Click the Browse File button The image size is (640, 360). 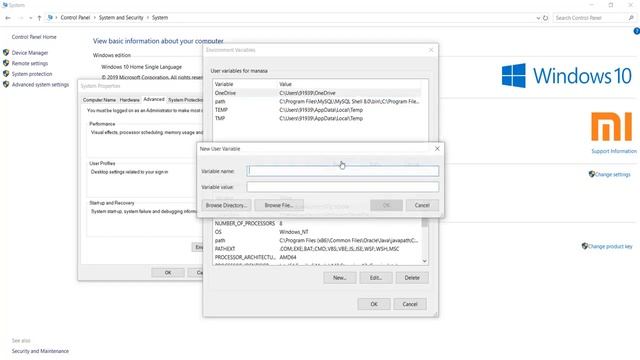tap(279, 205)
